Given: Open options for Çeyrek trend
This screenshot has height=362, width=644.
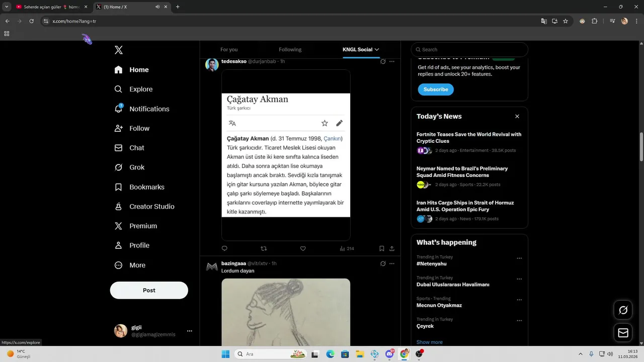Looking at the screenshot, I should (x=519, y=321).
